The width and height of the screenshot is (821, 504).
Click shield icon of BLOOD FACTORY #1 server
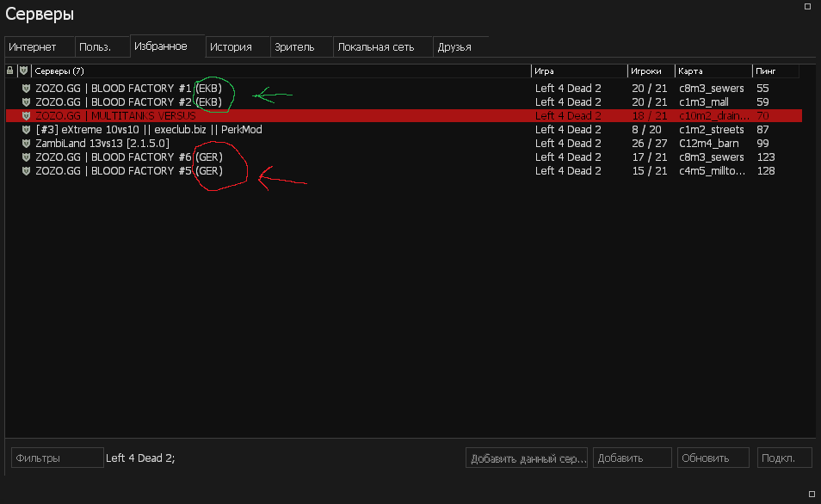(26, 89)
